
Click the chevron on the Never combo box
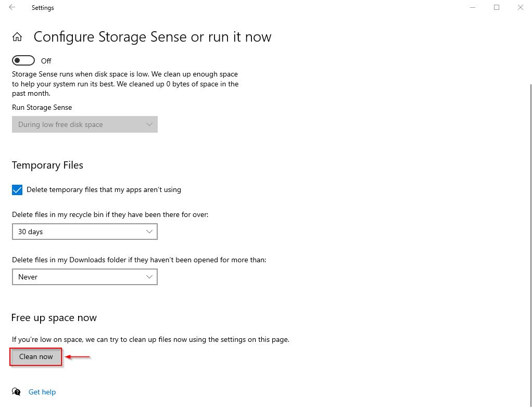pyautogui.click(x=150, y=276)
